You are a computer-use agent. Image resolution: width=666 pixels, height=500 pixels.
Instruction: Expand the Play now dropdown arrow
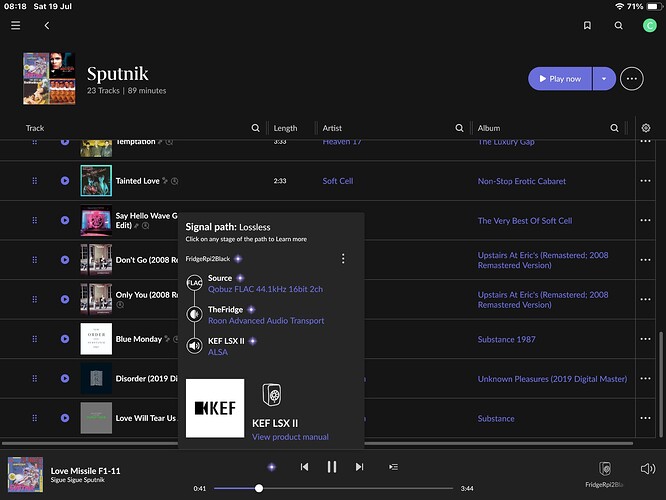[x=602, y=78]
